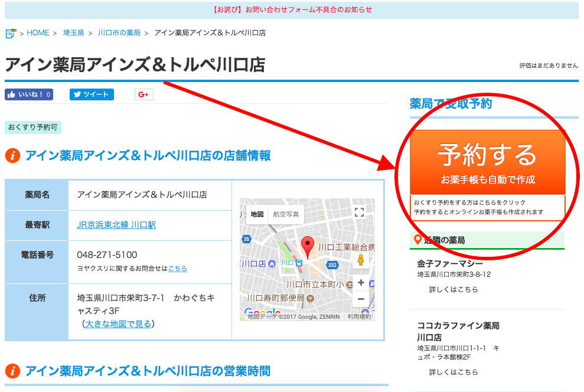Viewport: 584px width, 392px height.
Task: Click the info icon beside 営業時間 heading
Action: click(x=12, y=371)
